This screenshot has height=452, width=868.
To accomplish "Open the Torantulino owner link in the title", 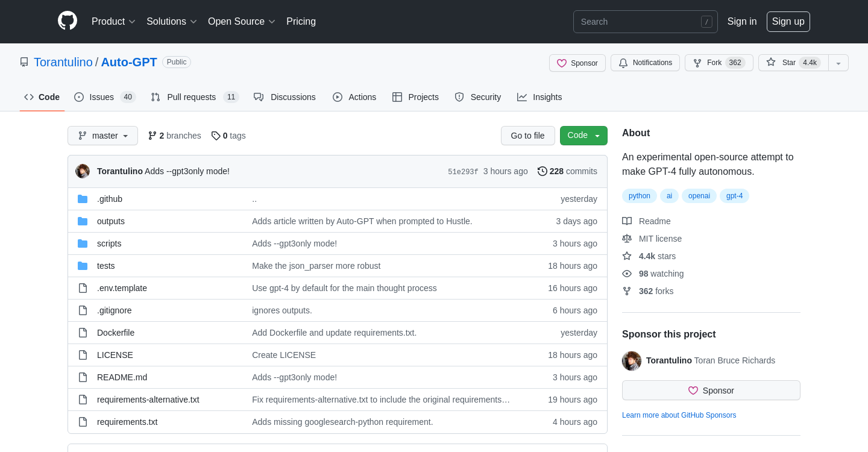I will pyautogui.click(x=63, y=62).
